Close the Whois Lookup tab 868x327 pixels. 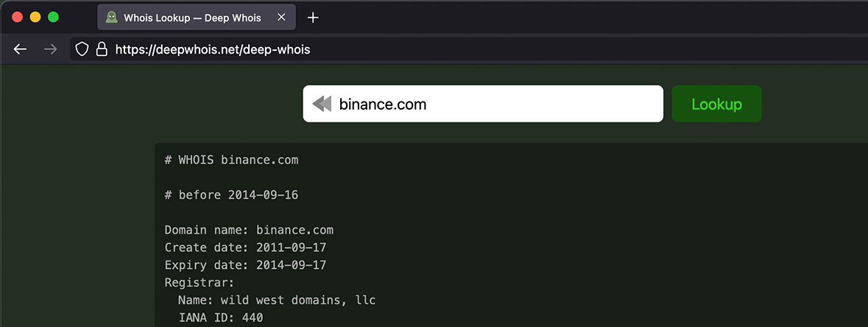click(282, 18)
